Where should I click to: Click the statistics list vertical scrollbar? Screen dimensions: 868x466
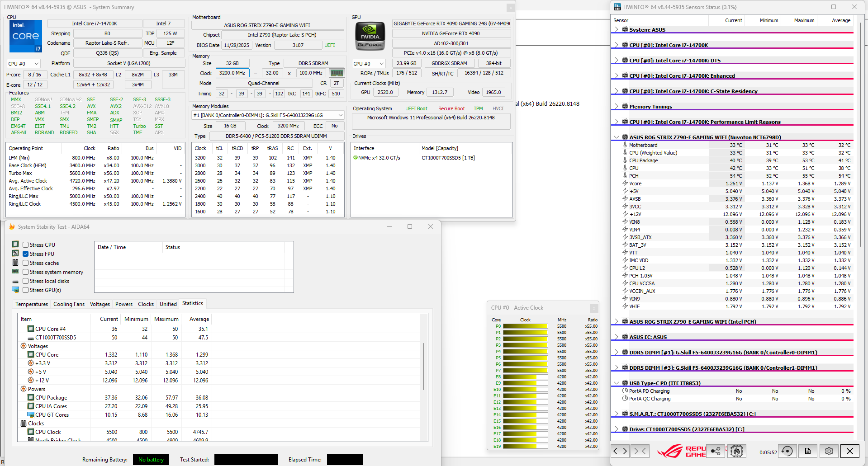[x=424, y=366]
